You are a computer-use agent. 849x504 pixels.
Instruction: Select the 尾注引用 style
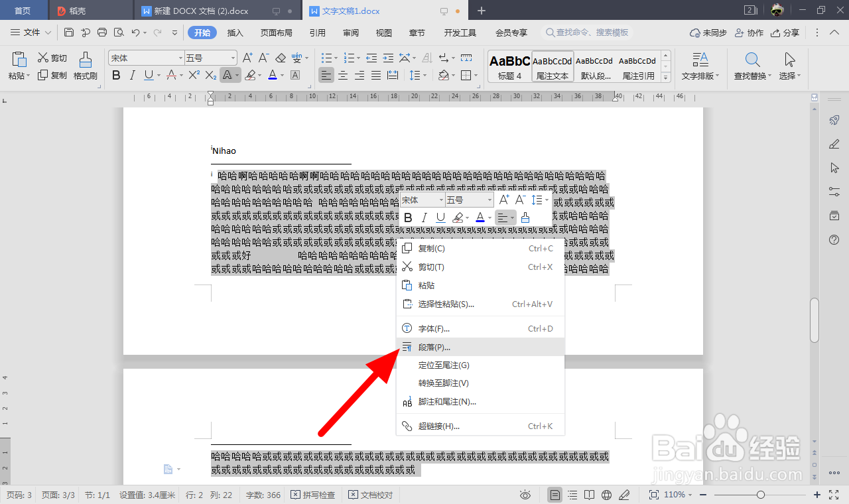pyautogui.click(x=638, y=66)
